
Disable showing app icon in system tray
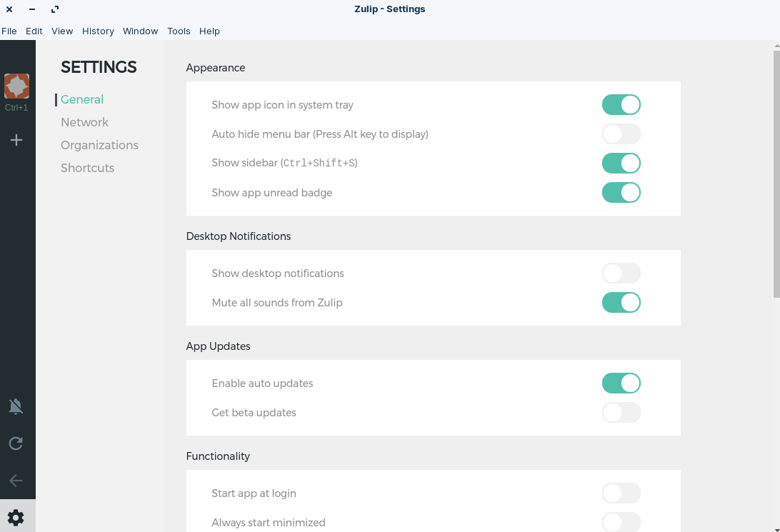click(621, 104)
